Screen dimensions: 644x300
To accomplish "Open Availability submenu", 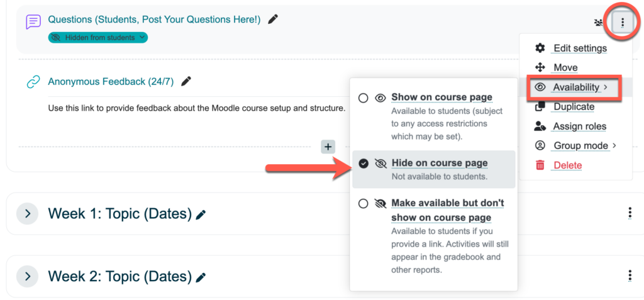I will point(575,87).
